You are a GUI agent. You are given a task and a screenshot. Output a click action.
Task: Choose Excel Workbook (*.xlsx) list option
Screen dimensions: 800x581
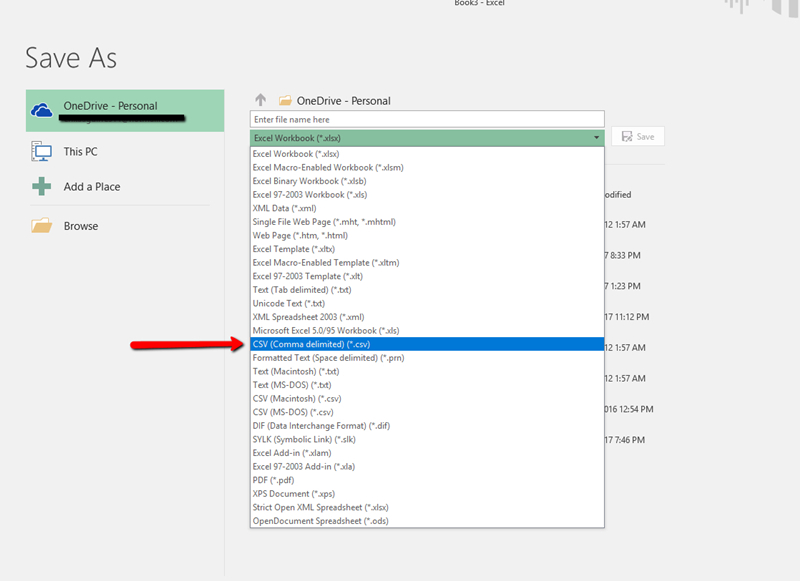[x=427, y=154]
